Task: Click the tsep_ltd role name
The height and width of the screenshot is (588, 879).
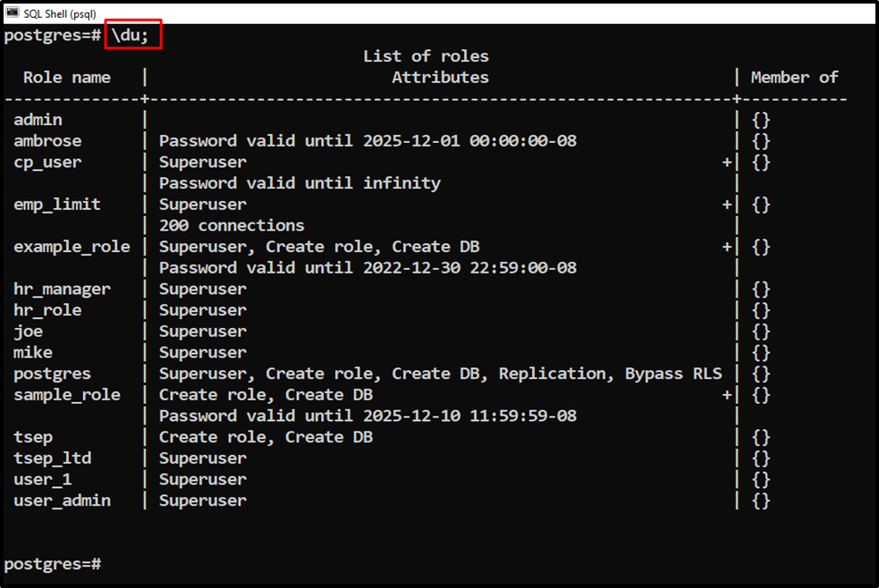Action: (52, 458)
